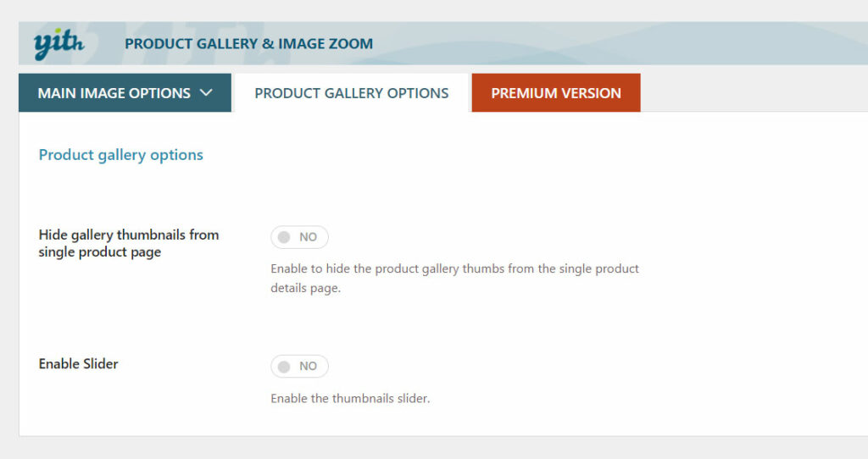The image size is (868, 459).
Task: Select the Enable Slider option label
Action: coord(78,364)
